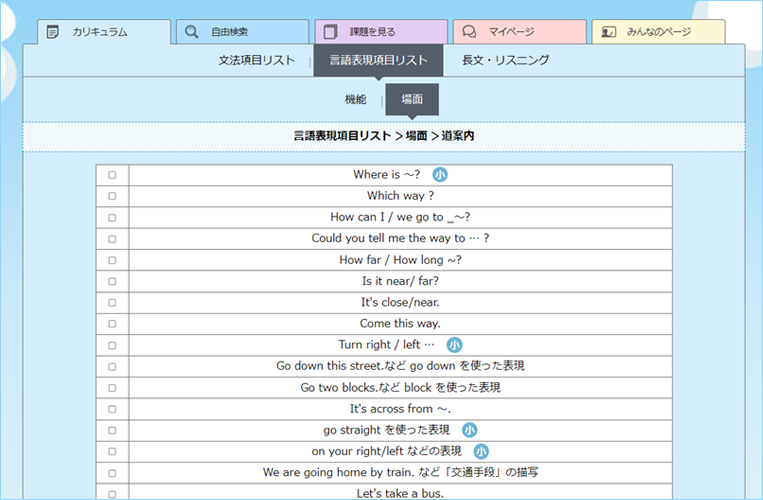Screen dimensions: 763x500
Task: Click the notebook icon beside 課題を見る
Action: point(330,32)
